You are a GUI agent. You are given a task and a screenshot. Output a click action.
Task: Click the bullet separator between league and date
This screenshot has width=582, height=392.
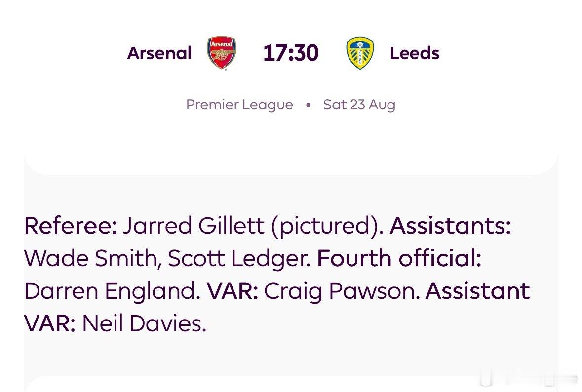tap(308, 105)
